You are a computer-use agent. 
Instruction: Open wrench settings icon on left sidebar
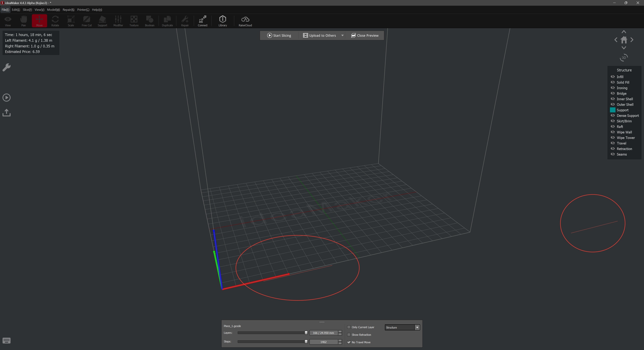pyautogui.click(x=7, y=67)
